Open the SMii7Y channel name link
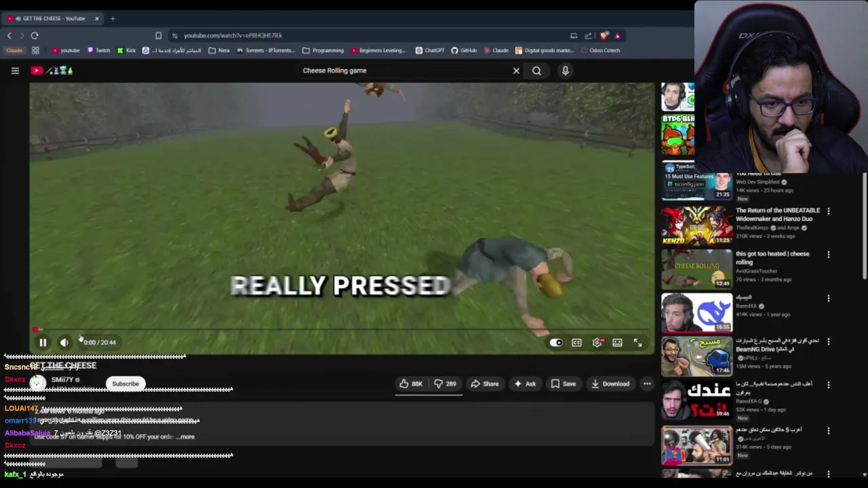 pyautogui.click(x=62, y=380)
